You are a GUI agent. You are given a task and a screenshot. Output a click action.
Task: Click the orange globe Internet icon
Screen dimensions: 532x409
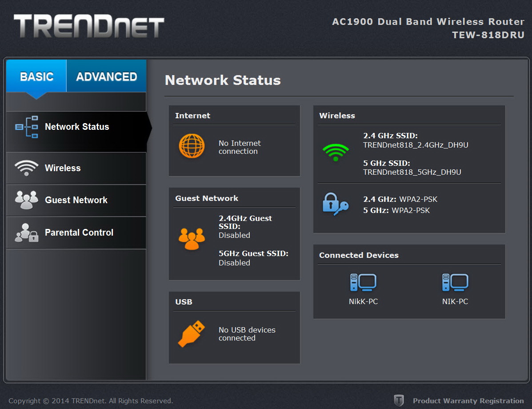[192, 146]
